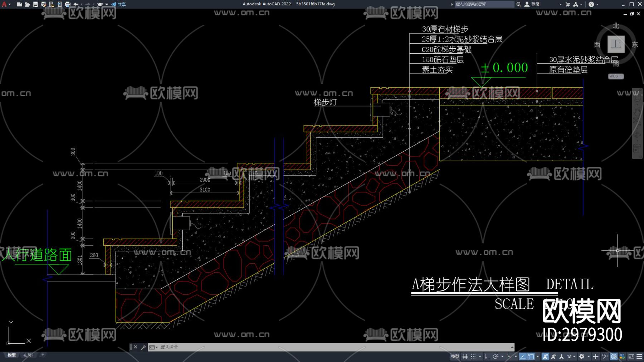644x362 pixels.
Task: Open a drawing file via folder icon
Action: pos(27,4)
